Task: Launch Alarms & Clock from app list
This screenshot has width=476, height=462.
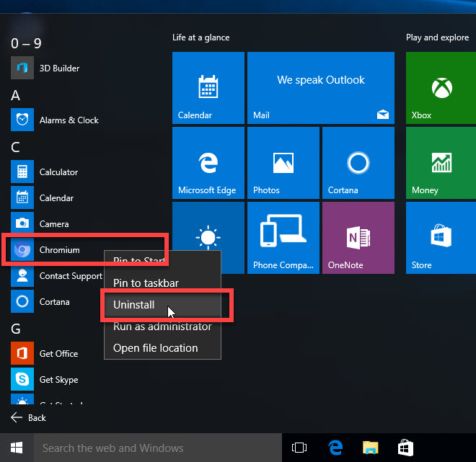Action: pyautogui.click(x=22, y=120)
